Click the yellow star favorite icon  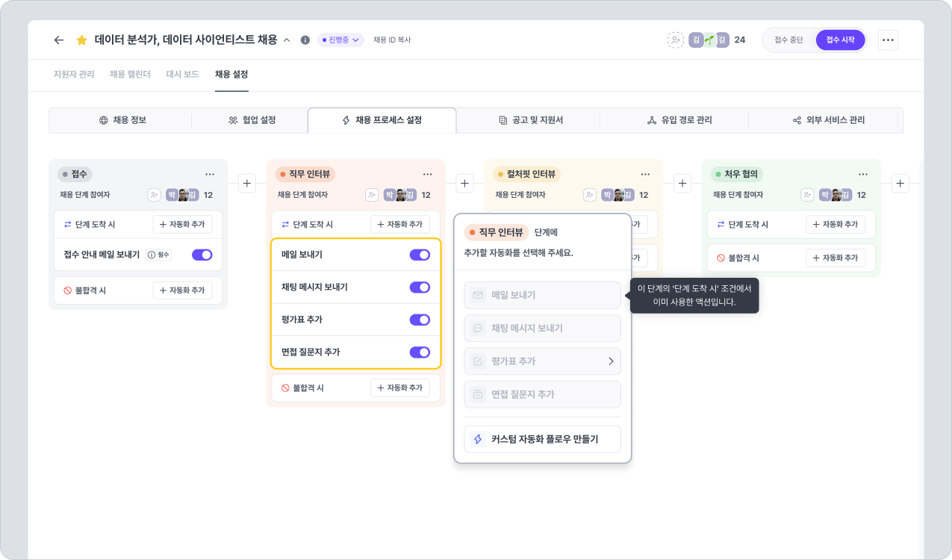tap(82, 40)
